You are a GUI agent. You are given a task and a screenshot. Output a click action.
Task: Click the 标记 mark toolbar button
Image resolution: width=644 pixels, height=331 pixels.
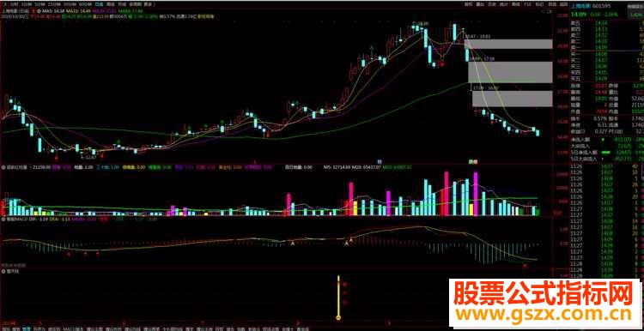[x=539, y=4]
